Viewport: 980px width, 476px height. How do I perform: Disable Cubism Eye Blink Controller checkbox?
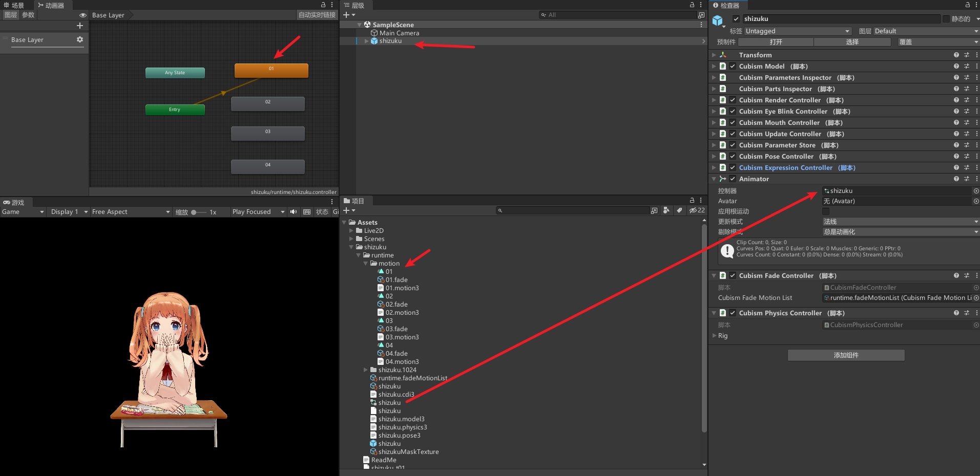point(733,111)
